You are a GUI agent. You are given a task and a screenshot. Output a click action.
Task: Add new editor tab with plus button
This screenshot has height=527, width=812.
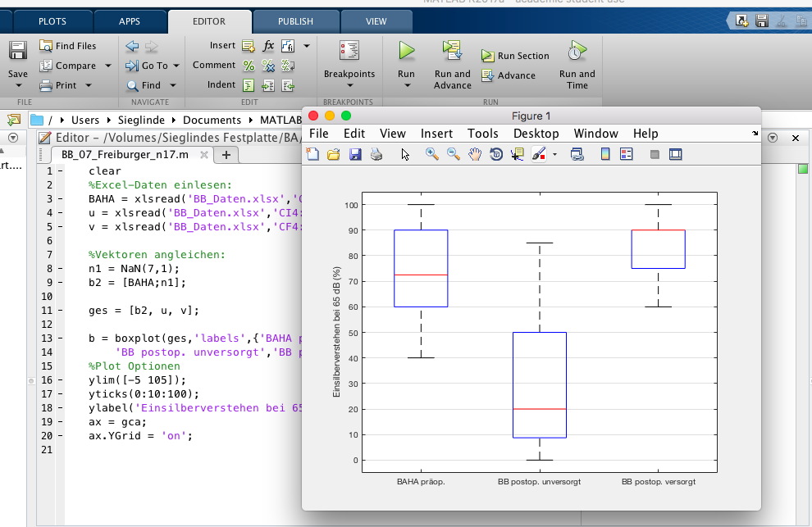[x=226, y=155]
